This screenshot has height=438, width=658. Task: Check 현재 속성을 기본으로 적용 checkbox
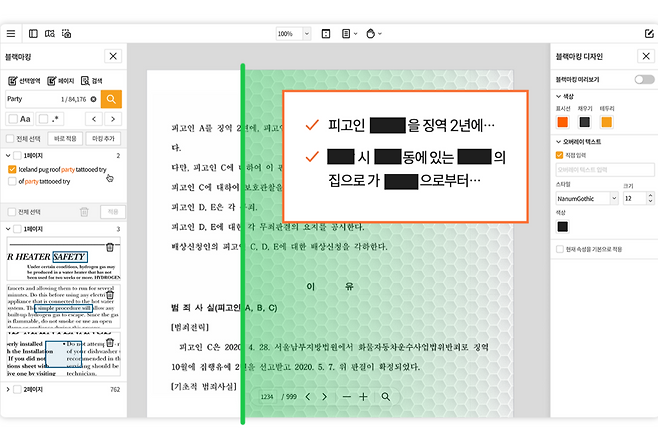560,249
